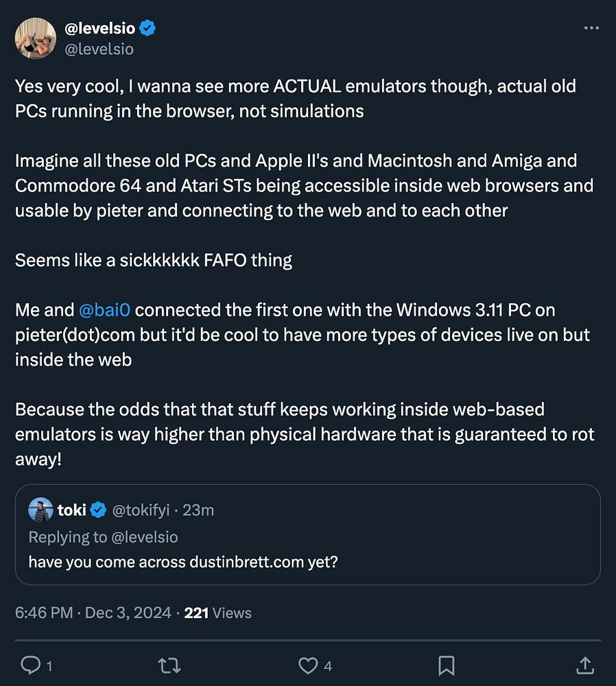The image size is (616, 686).
Task: Click levelsio's profile avatar photo
Action: click(36, 38)
